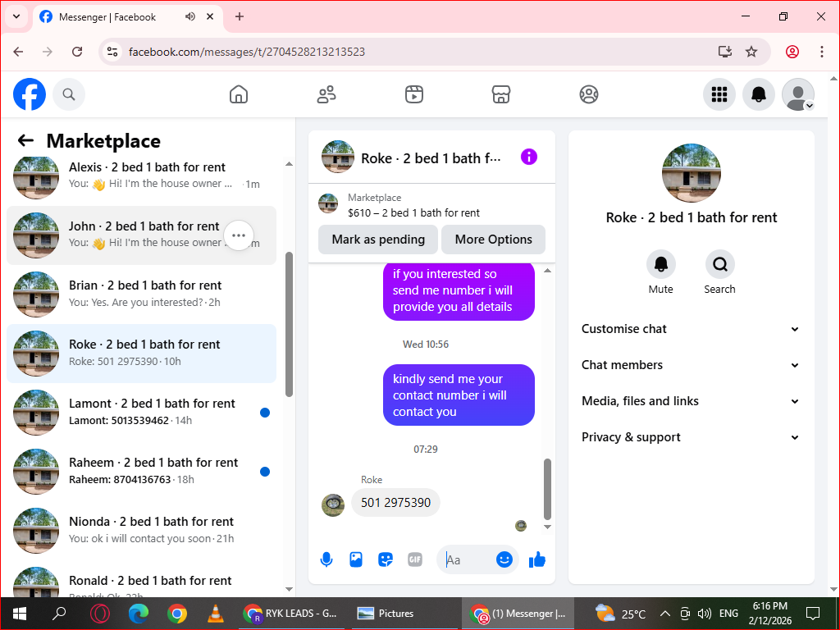This screenshot has width=840, height=630.
Task: Open Chrome profile icon in toolbar
Action: click(792, 52)
